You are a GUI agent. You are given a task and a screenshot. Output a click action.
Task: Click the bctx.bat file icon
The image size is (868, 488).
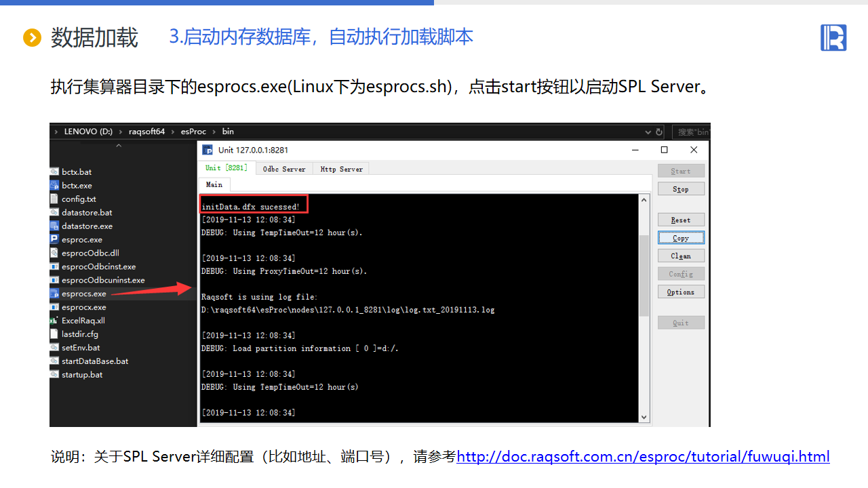[54, 172]
